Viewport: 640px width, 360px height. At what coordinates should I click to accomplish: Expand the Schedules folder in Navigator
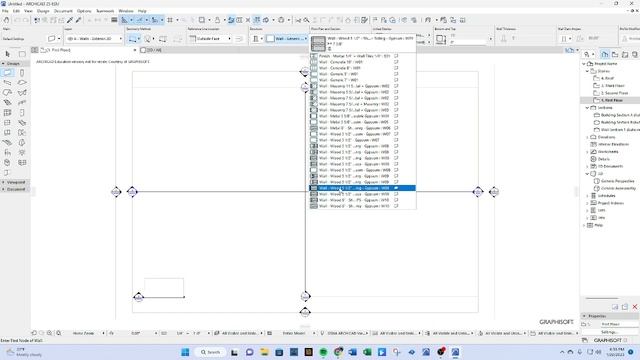point(587,196)
